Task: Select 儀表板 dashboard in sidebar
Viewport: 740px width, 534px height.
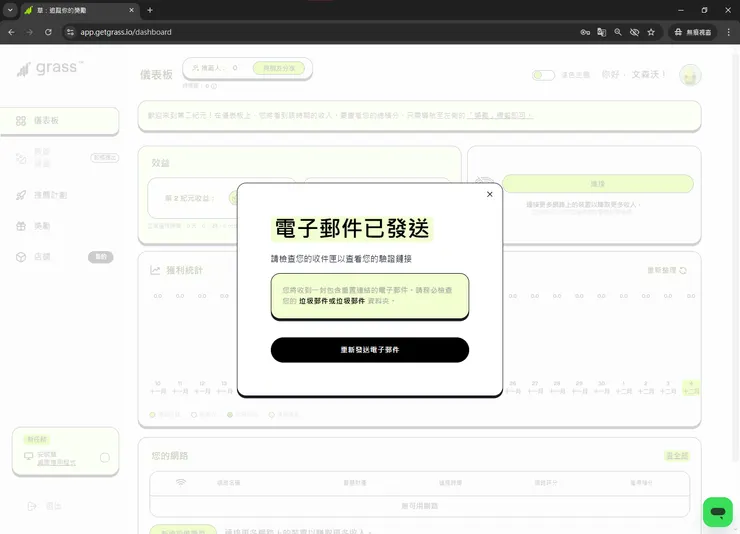Action: [x=59, y=121]
